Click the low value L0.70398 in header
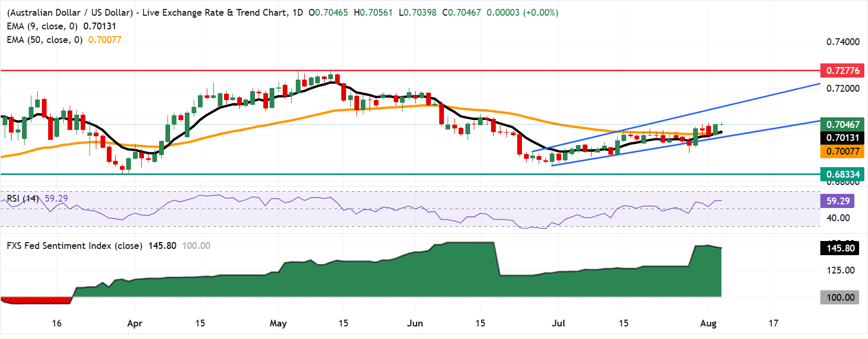 (417, 13)
